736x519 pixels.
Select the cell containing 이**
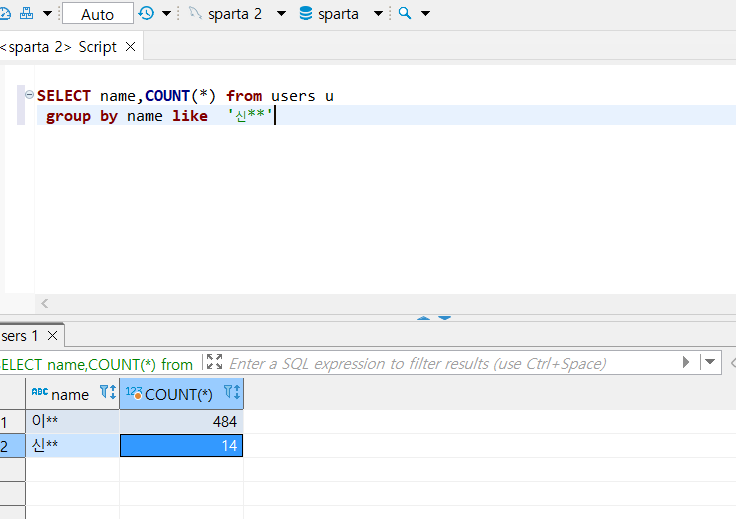[x=73, y=421]
